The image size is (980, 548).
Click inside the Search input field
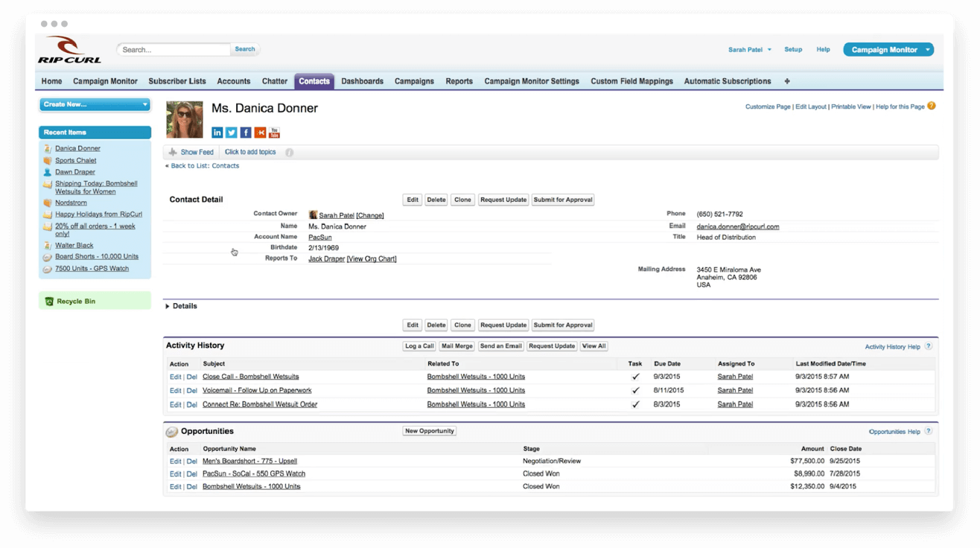click(173, 48)
